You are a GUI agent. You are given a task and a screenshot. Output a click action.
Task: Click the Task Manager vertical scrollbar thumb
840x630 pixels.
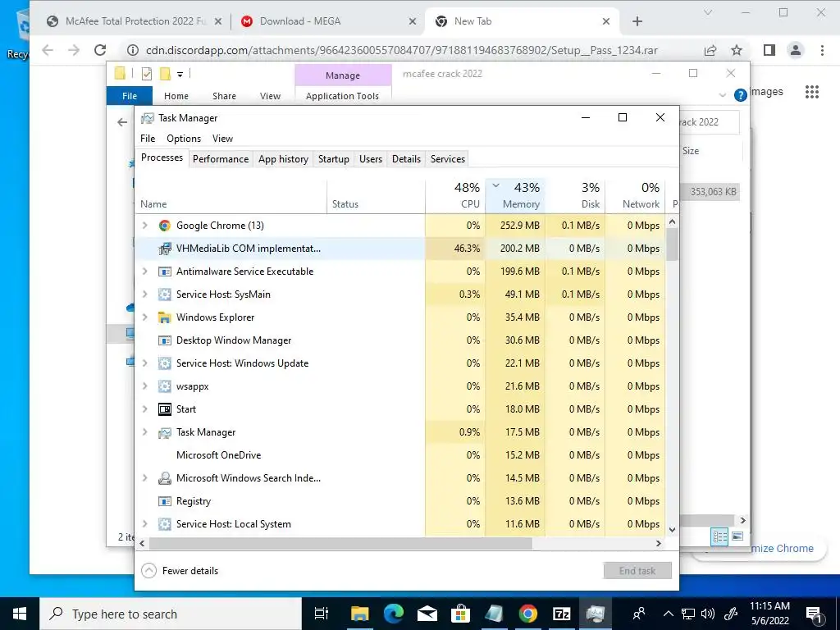[673, 244]
